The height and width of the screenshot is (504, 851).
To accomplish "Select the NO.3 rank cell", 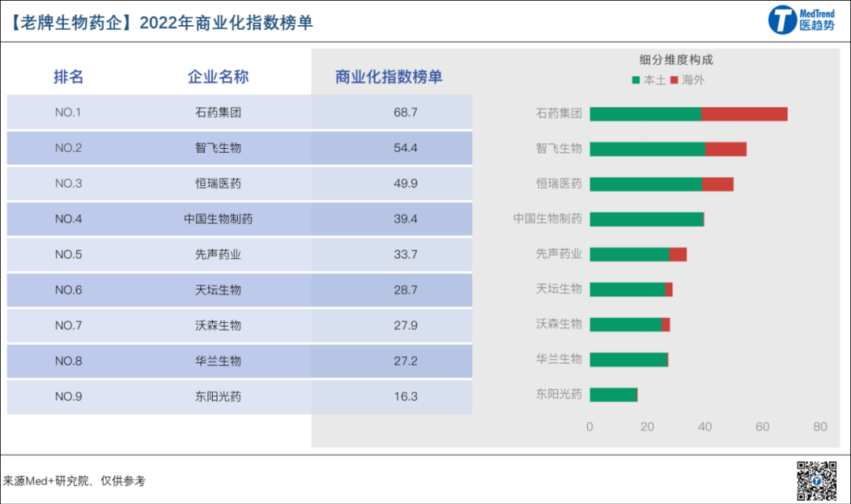I will click(69, 183).
